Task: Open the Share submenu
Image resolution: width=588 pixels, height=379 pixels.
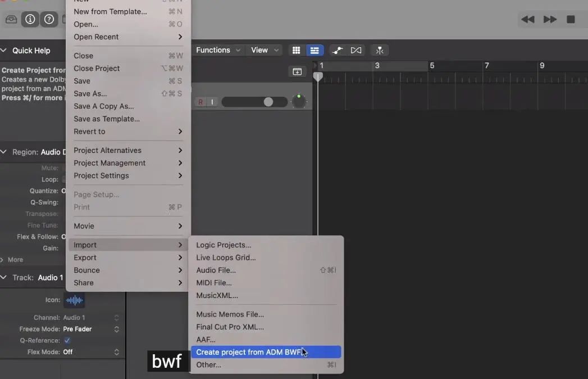Action: 128,283
